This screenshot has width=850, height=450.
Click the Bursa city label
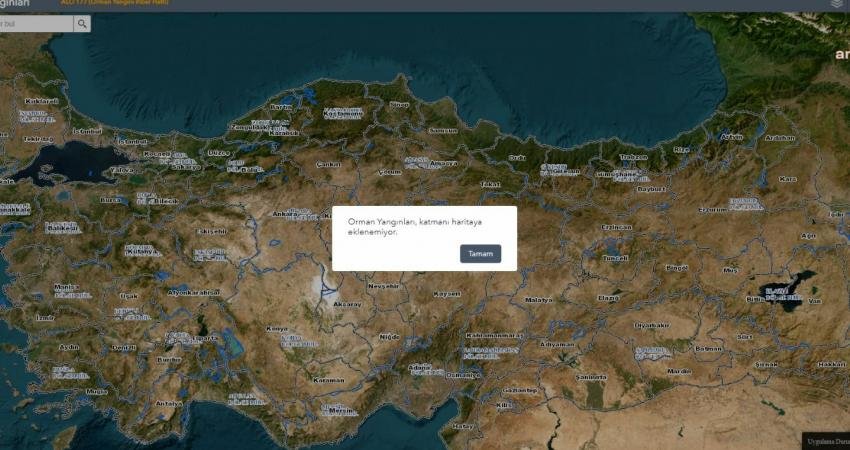coord(110,200)
